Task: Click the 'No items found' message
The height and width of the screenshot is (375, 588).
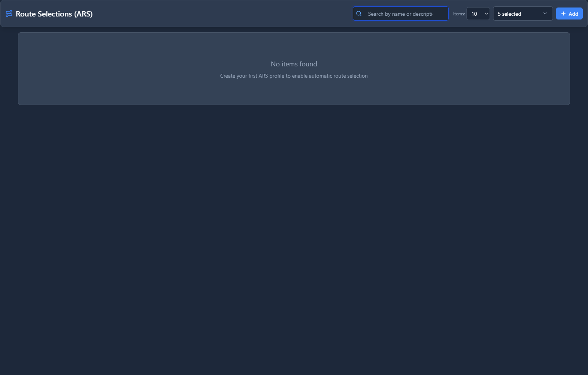Action: point(294,64)
